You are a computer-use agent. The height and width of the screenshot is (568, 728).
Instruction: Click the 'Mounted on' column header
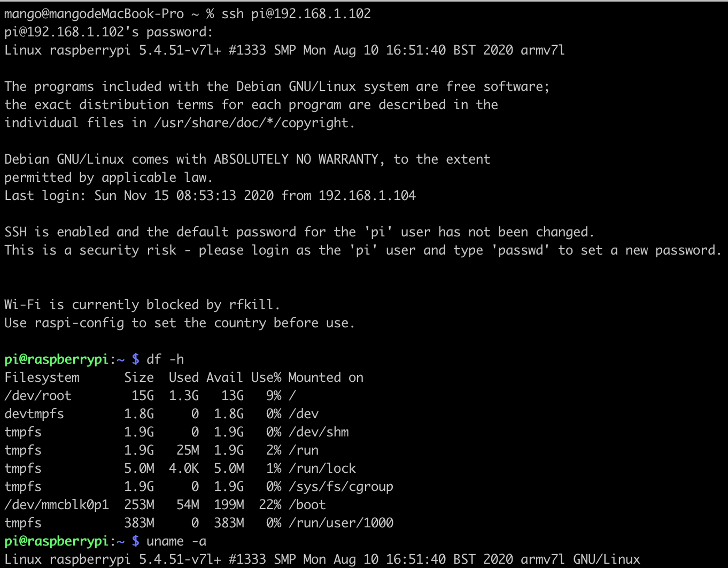tap(326, 378)
